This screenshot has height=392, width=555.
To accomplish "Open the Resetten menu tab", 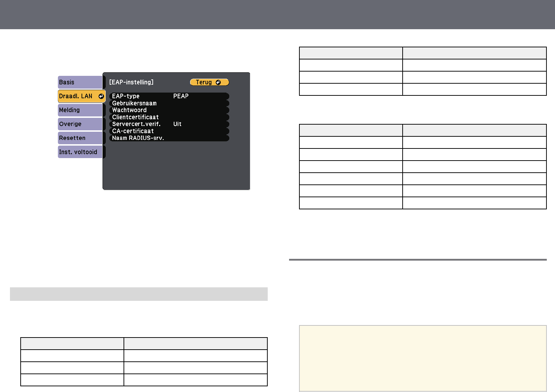I will 80,138.
